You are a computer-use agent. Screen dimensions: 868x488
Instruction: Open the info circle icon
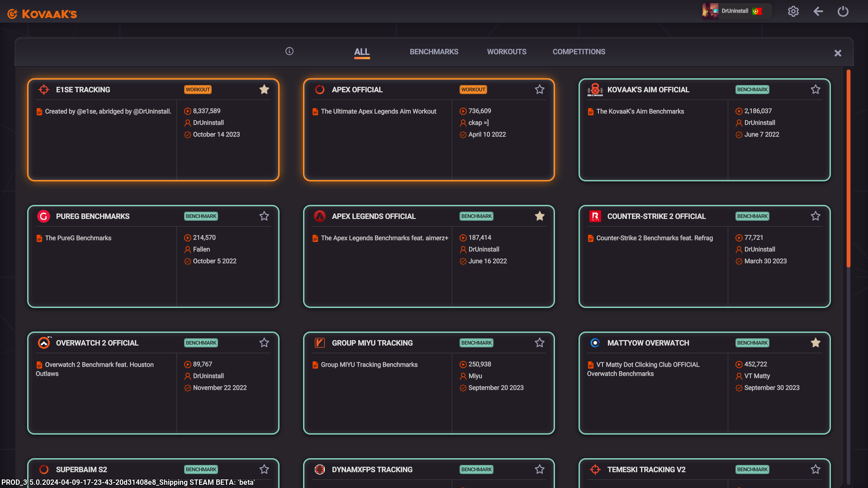pyautogui.click(x=289, y=51)
